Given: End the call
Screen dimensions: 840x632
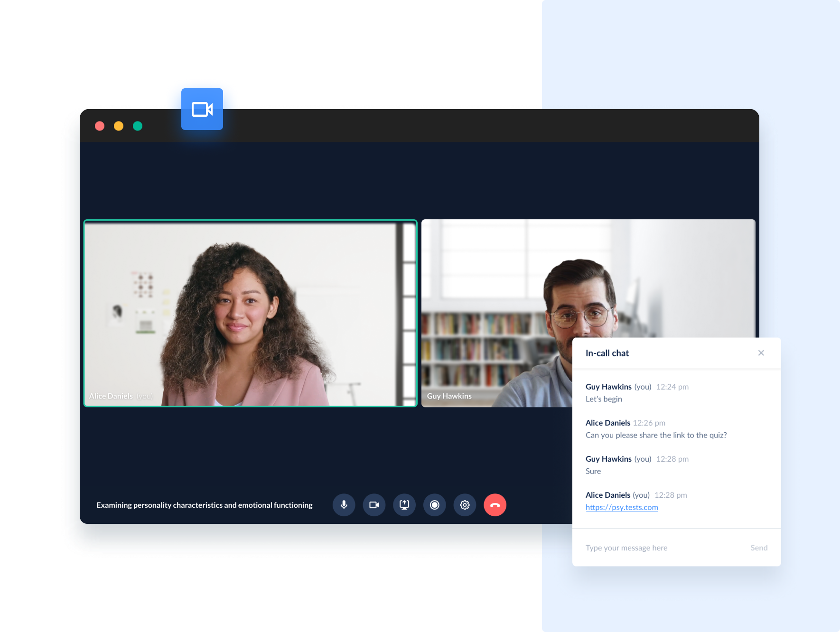Looking at the screenshot, I should tap(495, 505).
